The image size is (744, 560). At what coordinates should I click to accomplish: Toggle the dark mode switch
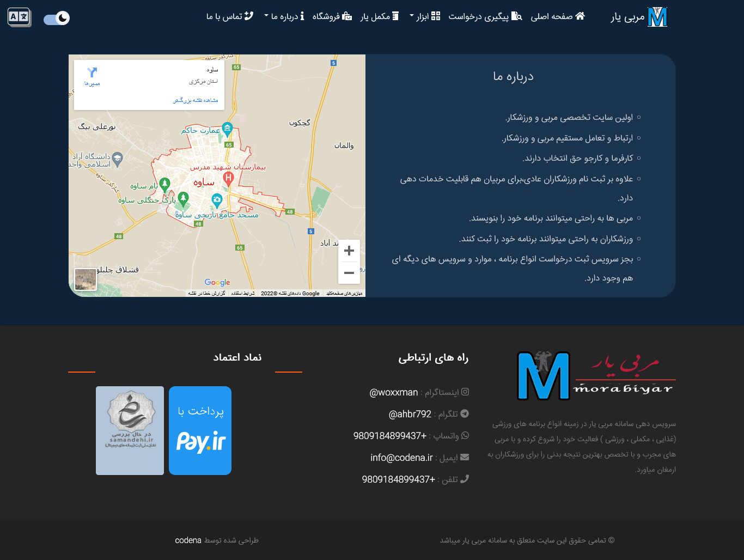click(57, 19)
